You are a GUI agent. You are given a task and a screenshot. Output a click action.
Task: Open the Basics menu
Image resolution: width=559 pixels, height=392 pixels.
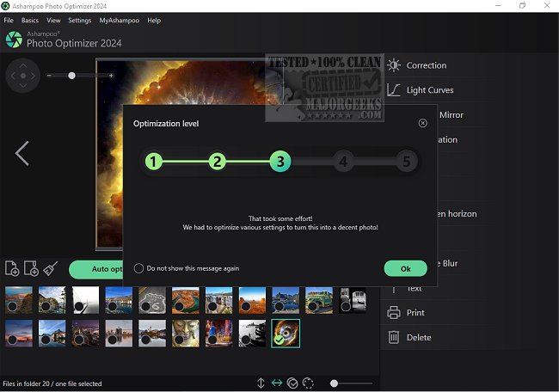tap(30, 21)
